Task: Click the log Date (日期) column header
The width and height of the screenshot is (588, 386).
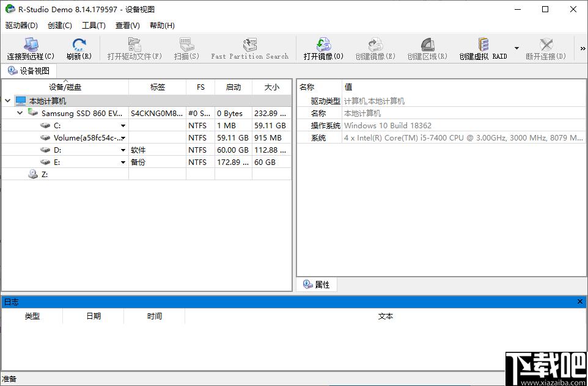Action: point(94,316)
